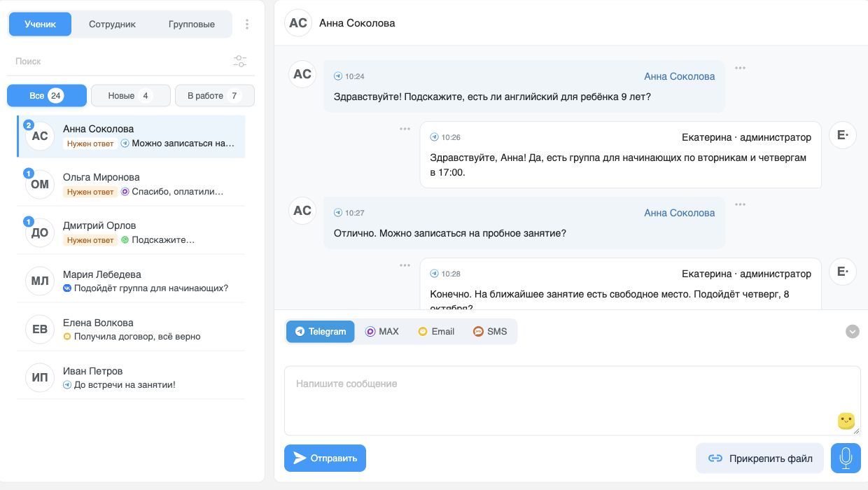Open the three-dot menu of the 10:28 message
The image size is (868, 490).
pos(405,265)
